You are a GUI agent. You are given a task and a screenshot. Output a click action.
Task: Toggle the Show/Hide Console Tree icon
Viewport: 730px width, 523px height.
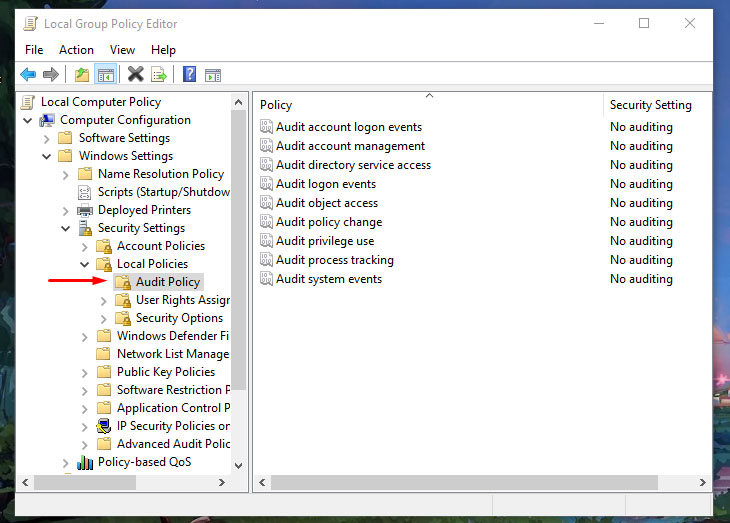pos(105,75)
